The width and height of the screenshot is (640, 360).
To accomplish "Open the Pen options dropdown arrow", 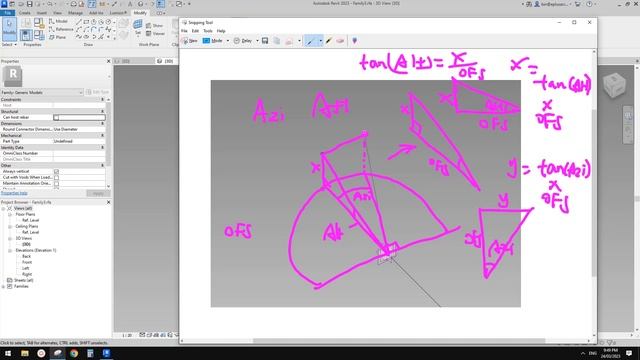I will [320, 41].
